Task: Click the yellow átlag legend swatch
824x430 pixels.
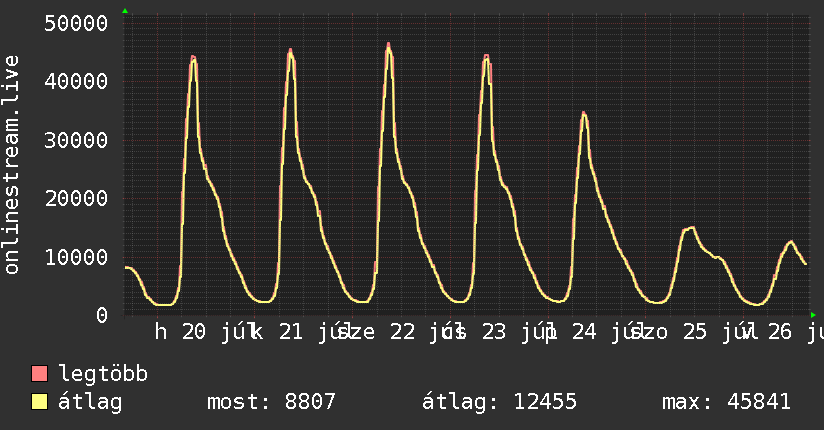Action: [39, 402]
